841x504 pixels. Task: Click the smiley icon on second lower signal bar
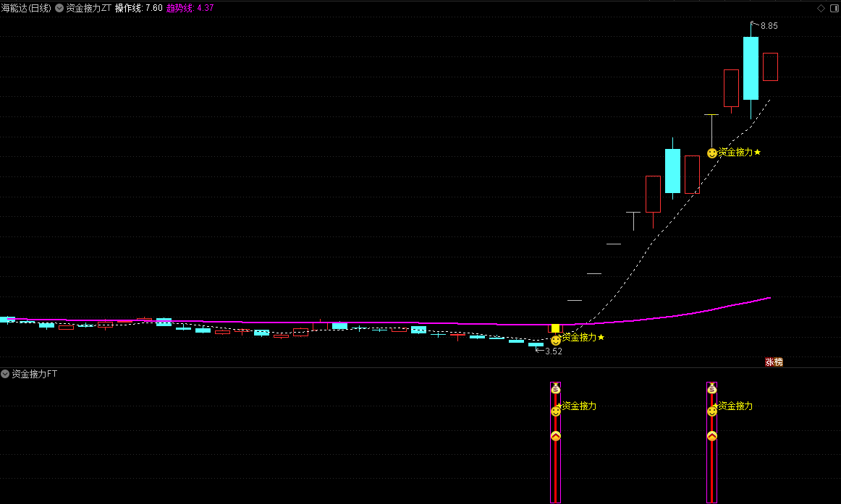click(x=711, y=411)
